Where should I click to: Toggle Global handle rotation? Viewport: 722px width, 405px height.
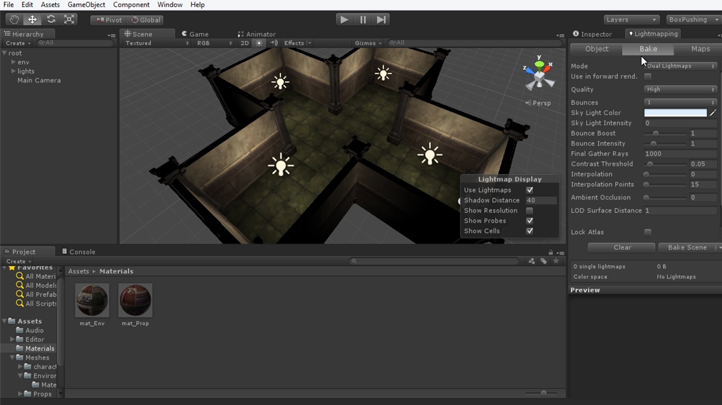146,20
